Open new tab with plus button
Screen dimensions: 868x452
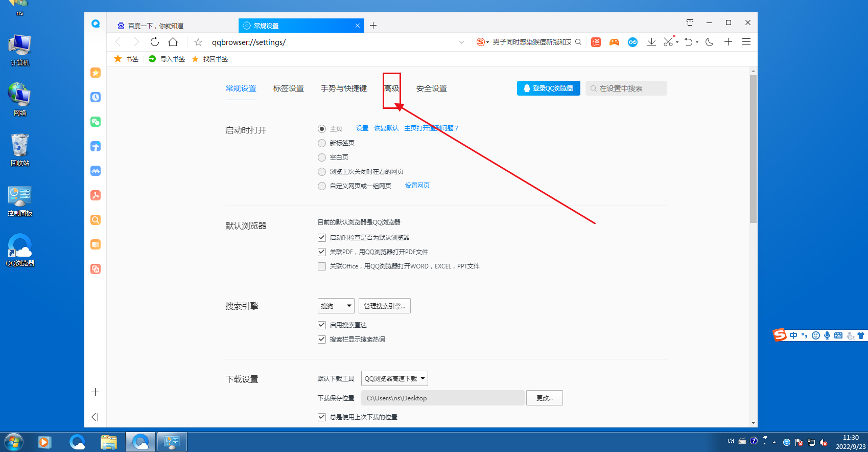pyautogui.click(x=373, y=26)
